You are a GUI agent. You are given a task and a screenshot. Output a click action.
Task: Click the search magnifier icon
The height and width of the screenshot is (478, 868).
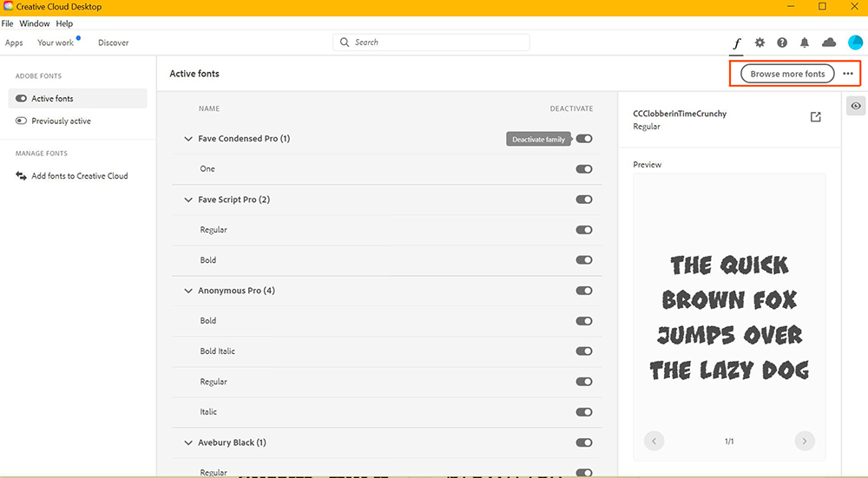pyautogui.click(x=345, y=42)
